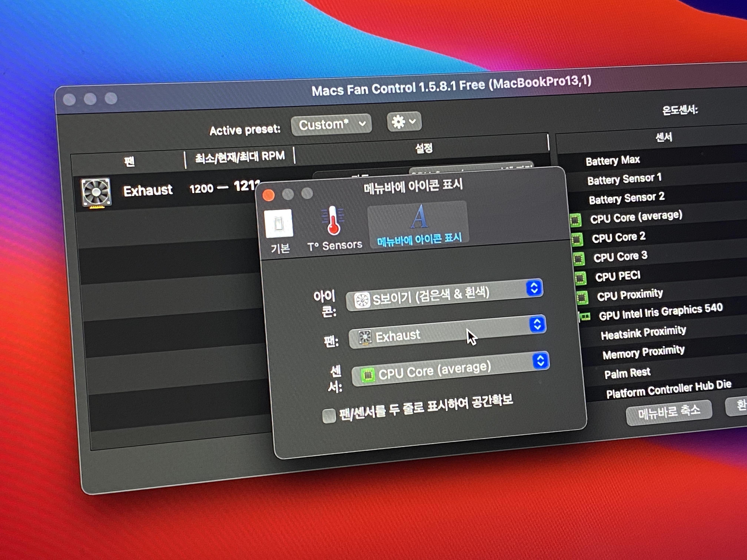This screenshot has width=747, height=560.
Task: Open the gear settings menu button
Action: click(404, 121)
